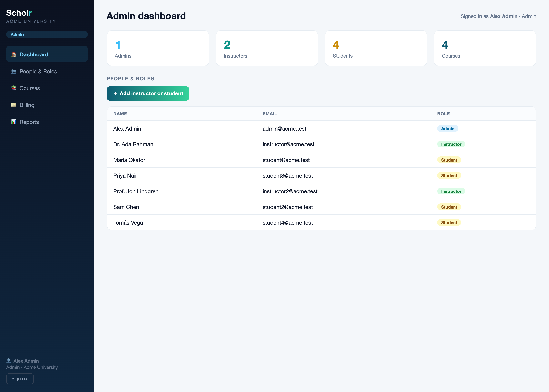Open the Instructors stat card
This screenshot has width=549, height=392.
tap(267, 48)
